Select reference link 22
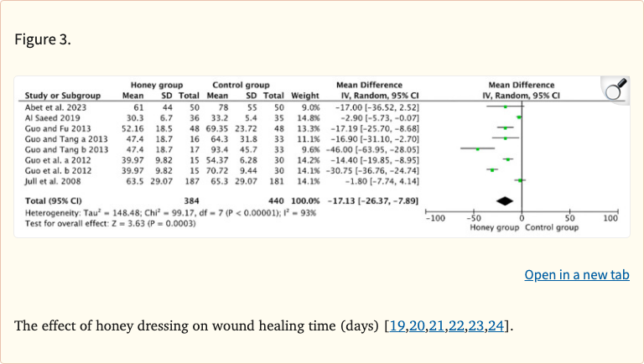644x364 pixels. point(458,325)
